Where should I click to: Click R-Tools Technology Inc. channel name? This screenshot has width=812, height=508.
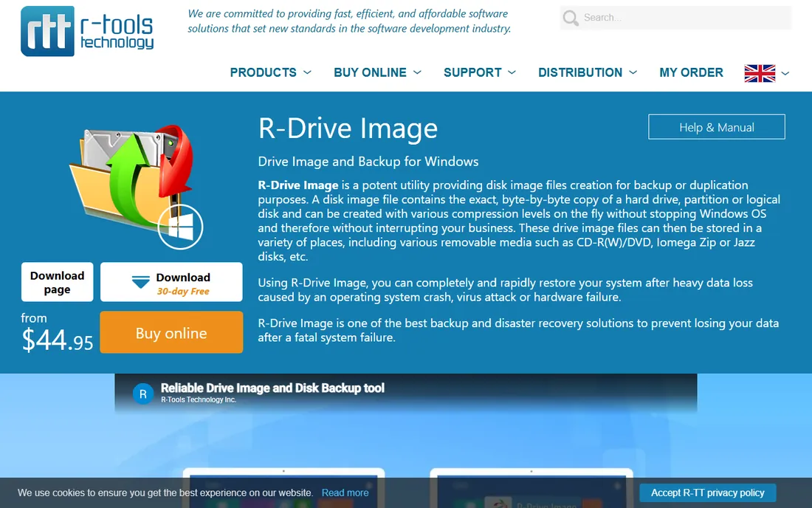click(x=199, y=399)
